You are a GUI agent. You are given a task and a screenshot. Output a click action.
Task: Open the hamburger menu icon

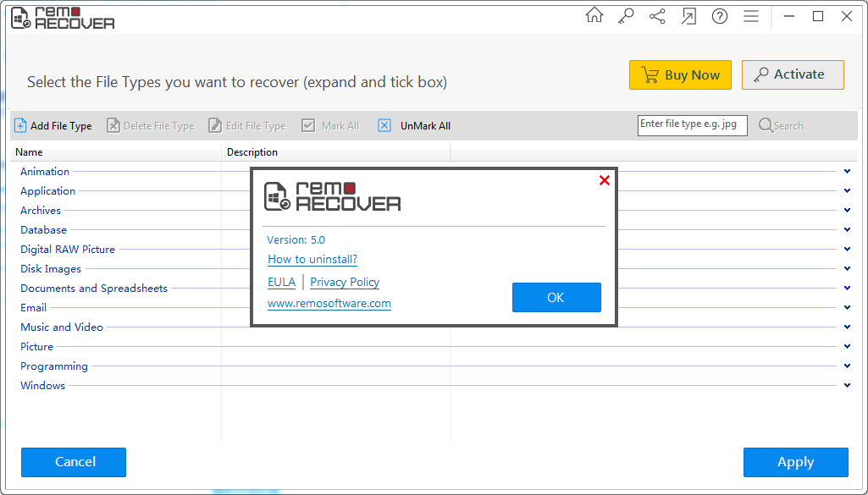(x=751, y=16)
